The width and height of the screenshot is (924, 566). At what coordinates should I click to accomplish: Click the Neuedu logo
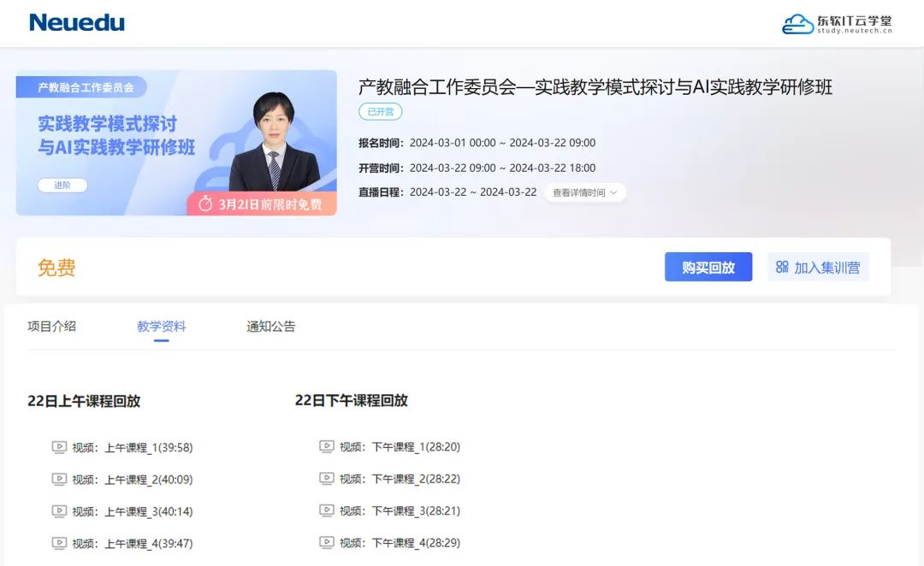tap(77, 23)
